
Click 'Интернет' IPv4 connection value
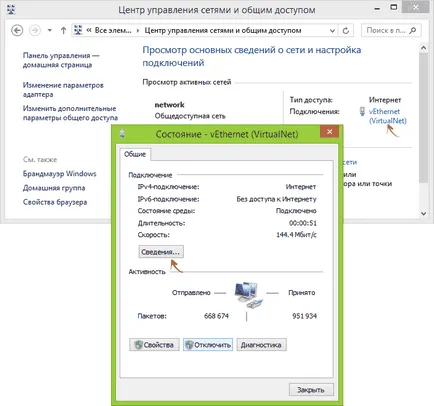pyautogui.click(x=301, y=187)
